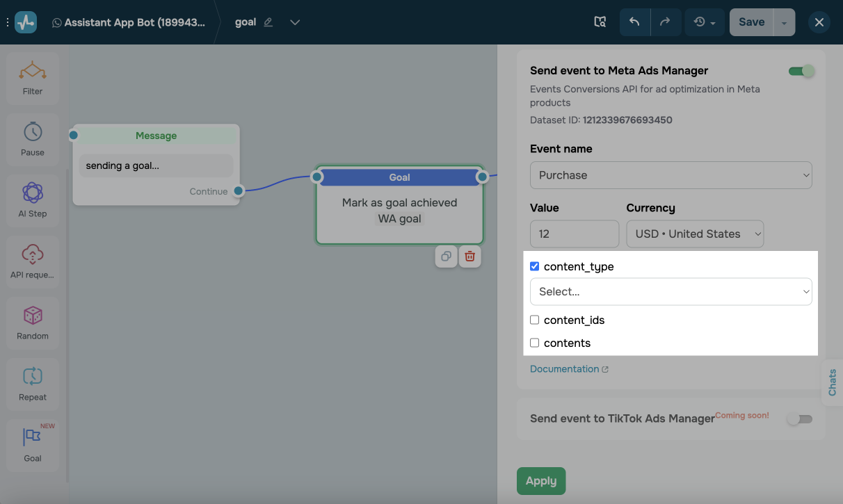The height and width of the screenshot is (504, 843).
Task: Expand the flow name chevron dropdown
Action: [295, 22]
